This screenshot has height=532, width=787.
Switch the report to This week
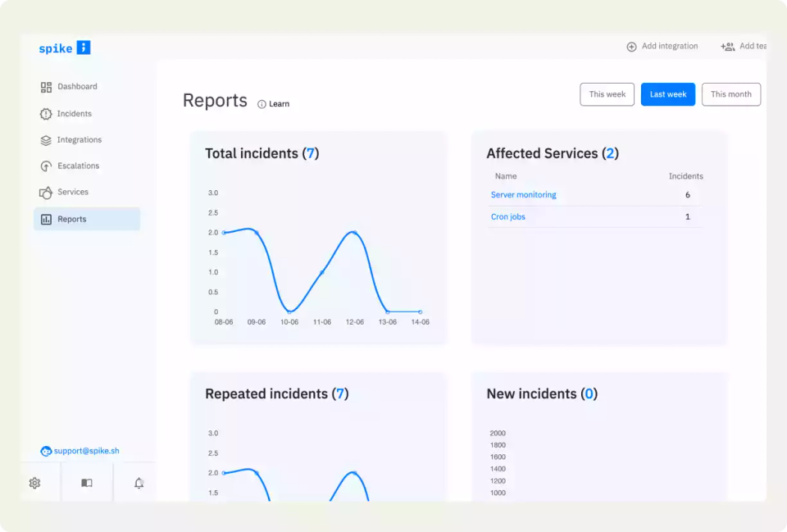coord(607,94)
